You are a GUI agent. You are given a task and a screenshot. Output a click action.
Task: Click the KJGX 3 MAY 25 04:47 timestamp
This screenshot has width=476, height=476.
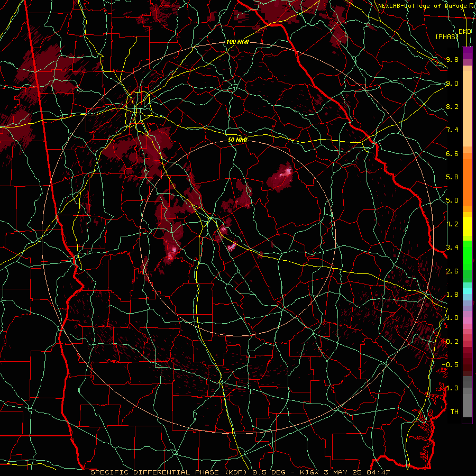345,472
